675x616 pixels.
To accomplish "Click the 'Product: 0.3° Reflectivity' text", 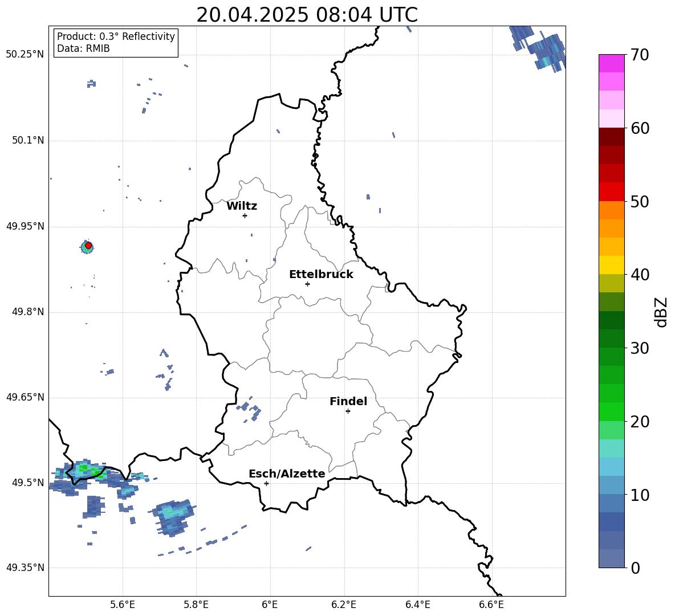I will coord(116,36).
